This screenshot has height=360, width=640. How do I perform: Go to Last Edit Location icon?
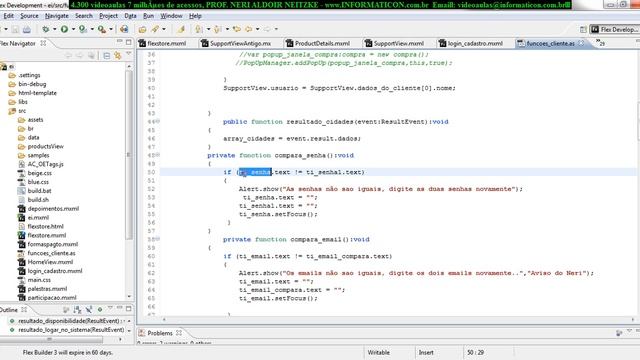(236, 29)
